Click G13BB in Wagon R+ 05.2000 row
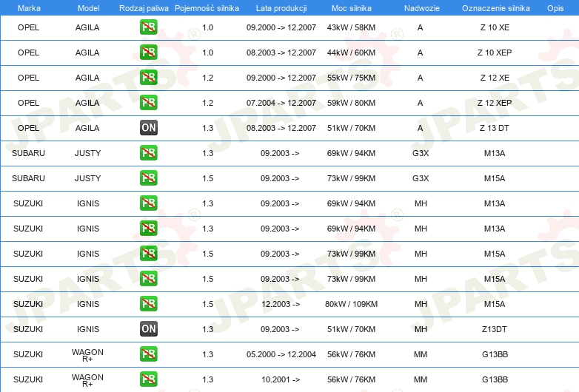The width and height of the screenshot is (579, 392). click(495, 354)
